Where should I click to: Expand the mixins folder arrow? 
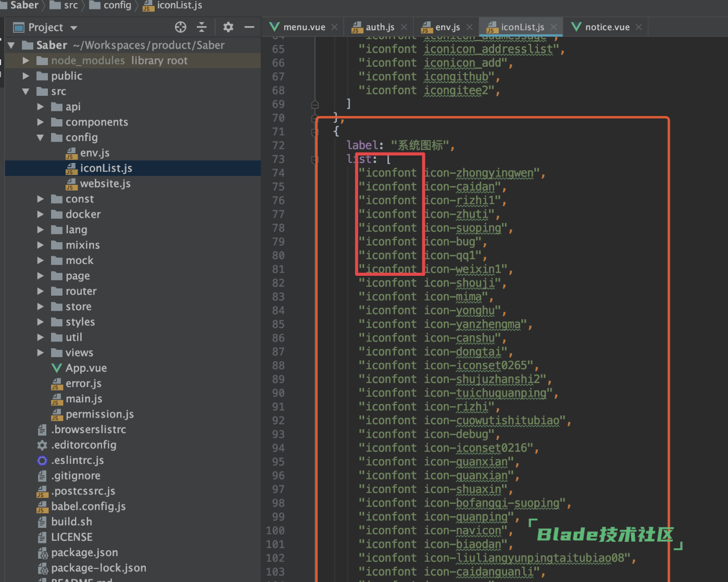click(40, 245)
